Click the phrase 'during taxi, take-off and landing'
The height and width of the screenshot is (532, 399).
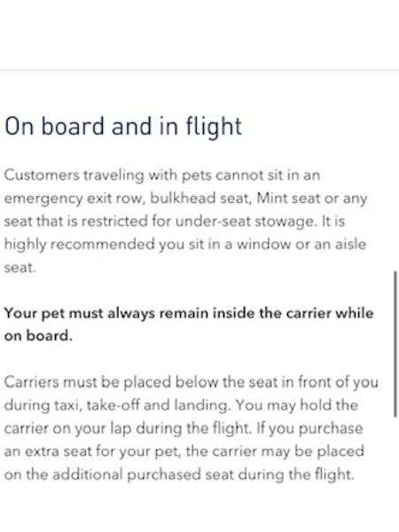click(x=117, y=406)
